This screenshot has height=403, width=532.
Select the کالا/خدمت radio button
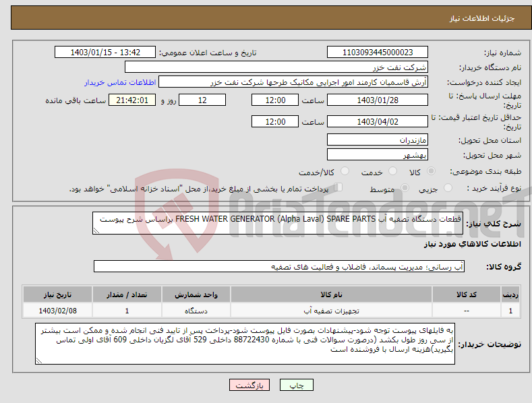pos(345,171)
